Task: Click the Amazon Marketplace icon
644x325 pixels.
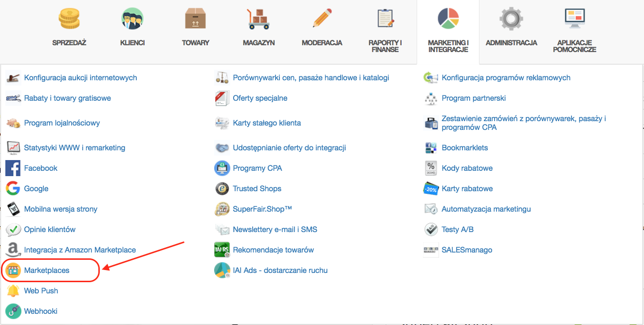Action: (13, 250)
